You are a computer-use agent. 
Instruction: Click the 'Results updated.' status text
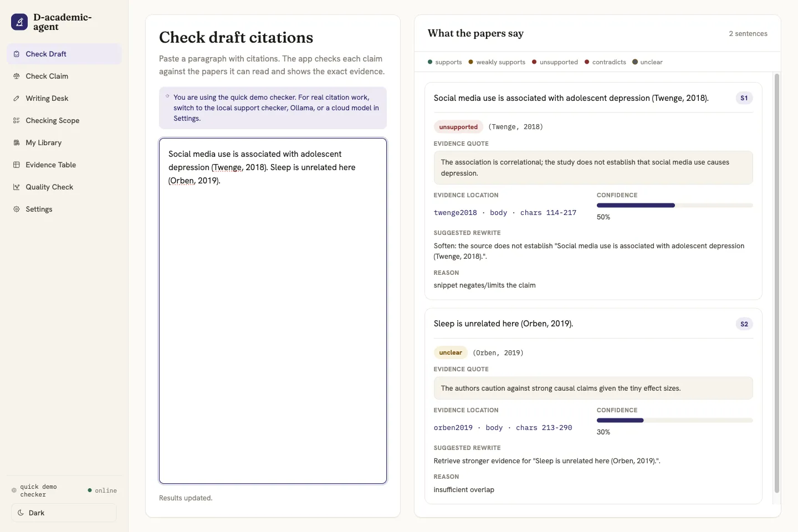pos(186,498)
